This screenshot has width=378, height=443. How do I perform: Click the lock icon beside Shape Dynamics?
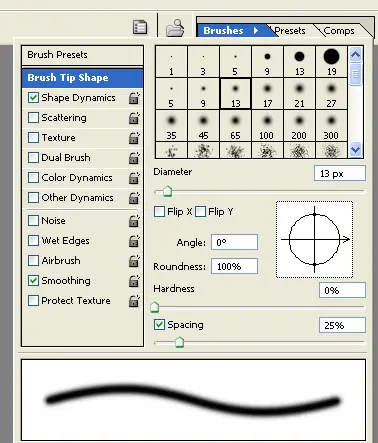point(134,98)
